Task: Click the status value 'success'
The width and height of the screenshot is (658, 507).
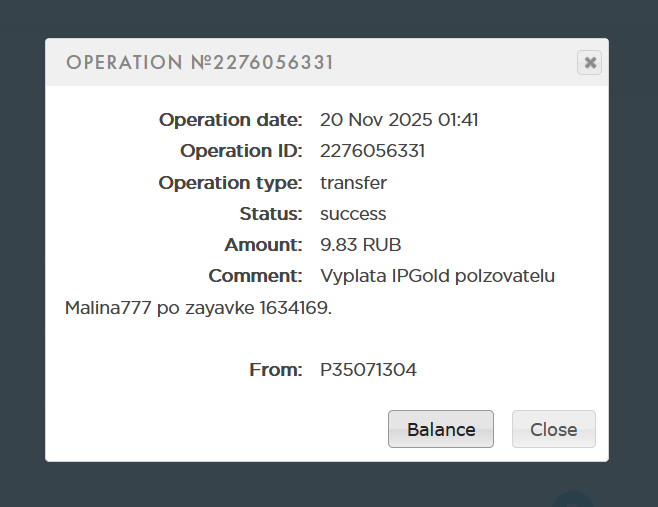Action: pos(353,214)
